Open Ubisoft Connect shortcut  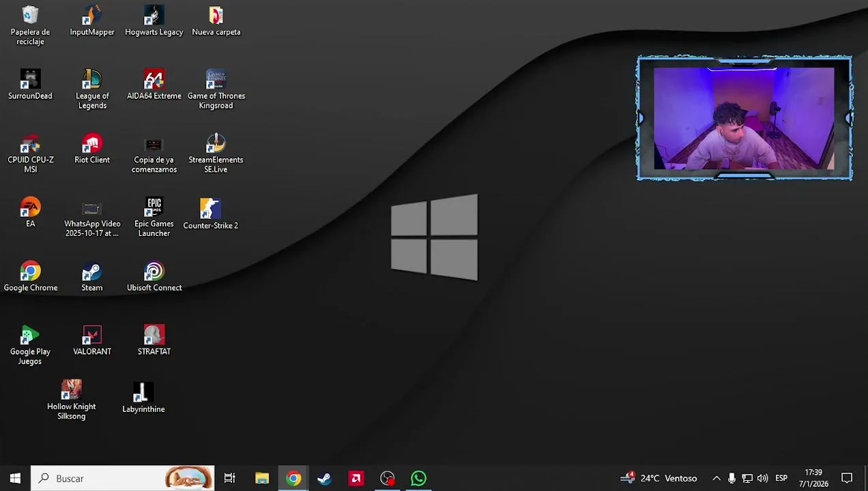(154, 276)
